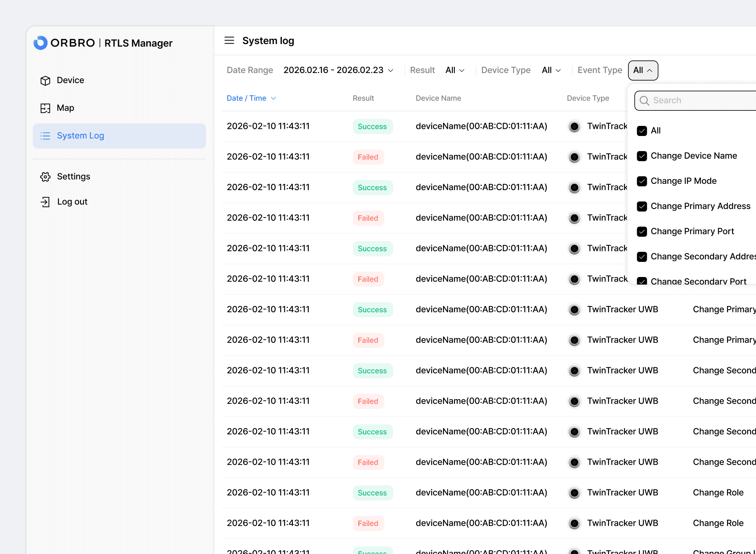
Task: Expand the Result filter dropdown
Action: pos(454,71)
